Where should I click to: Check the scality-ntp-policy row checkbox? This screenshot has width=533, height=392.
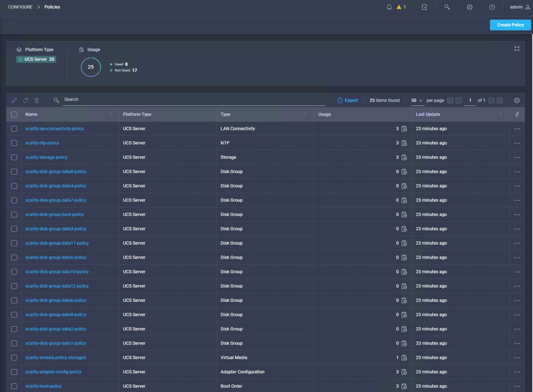click(x=14, y=143)
